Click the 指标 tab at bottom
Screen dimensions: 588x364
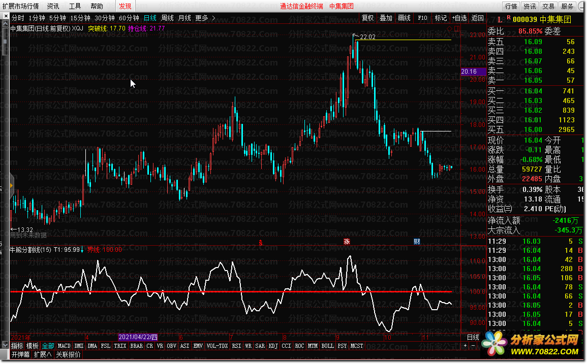17,346
